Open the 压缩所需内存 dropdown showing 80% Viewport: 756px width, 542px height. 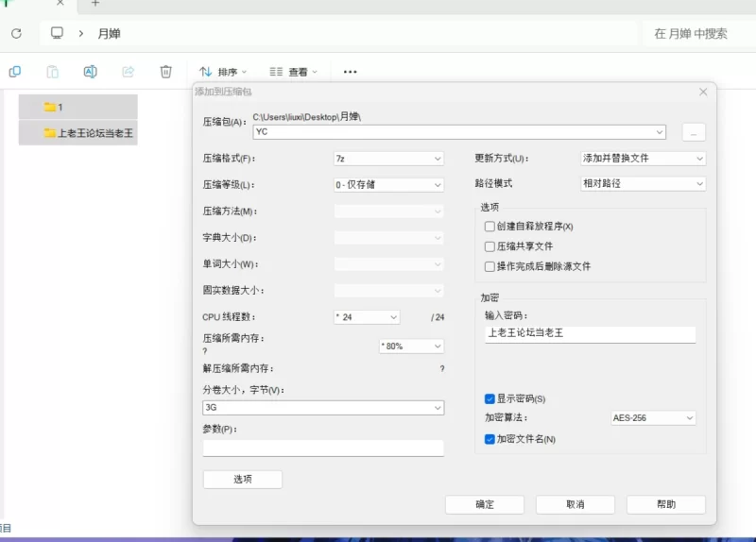411,346
